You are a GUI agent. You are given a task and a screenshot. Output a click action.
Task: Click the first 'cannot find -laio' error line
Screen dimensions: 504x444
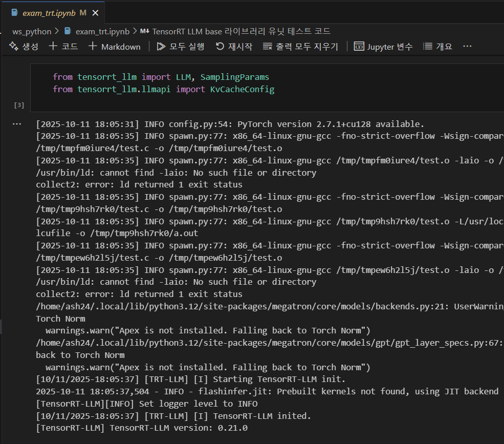[176, 173]
